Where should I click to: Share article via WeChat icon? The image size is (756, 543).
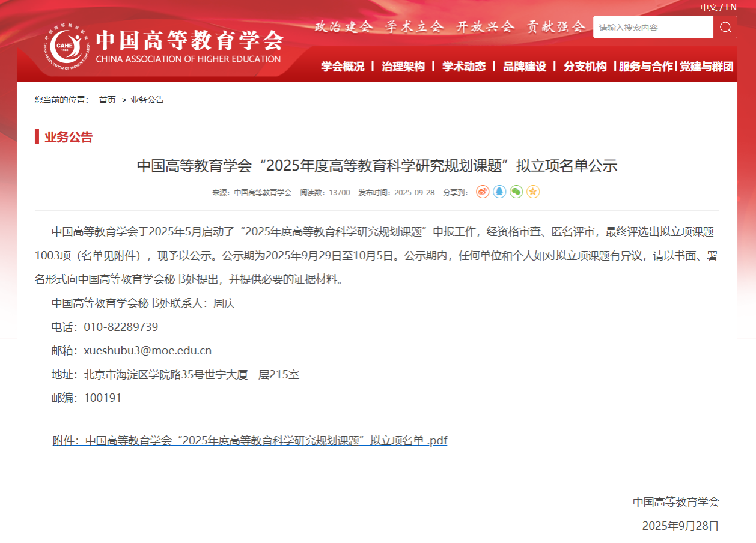516,192
